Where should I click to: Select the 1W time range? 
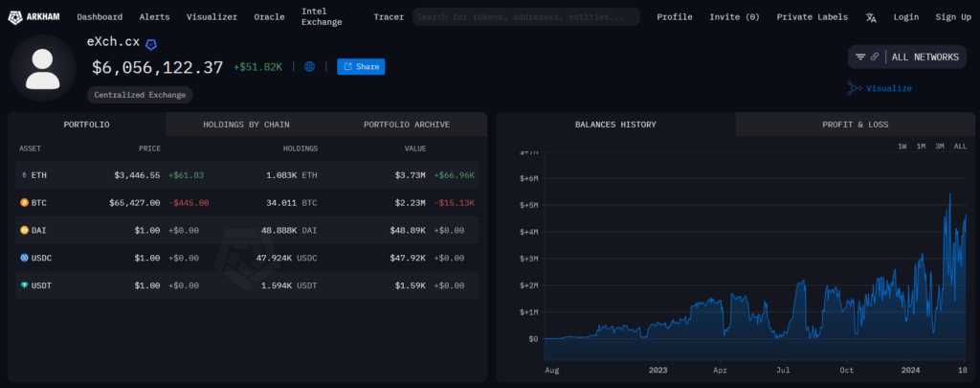[902, 147]
